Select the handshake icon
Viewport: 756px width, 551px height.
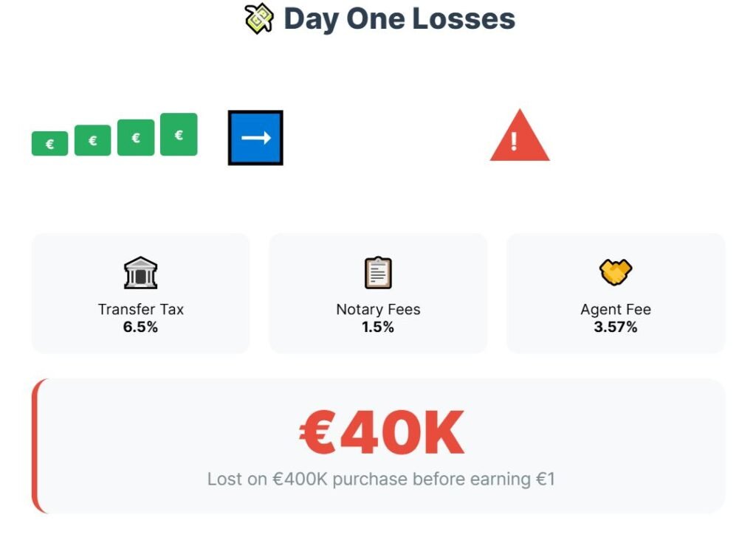point(616,273)
